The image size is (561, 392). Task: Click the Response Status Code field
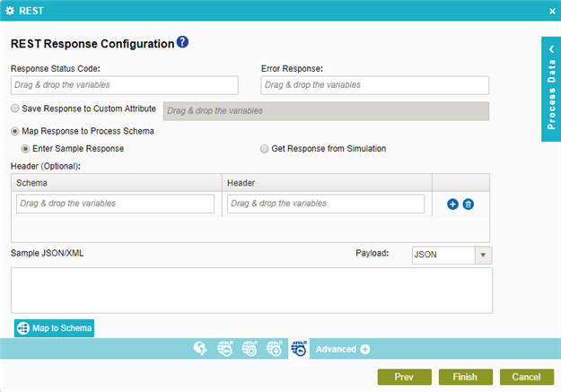pos(125,85)
